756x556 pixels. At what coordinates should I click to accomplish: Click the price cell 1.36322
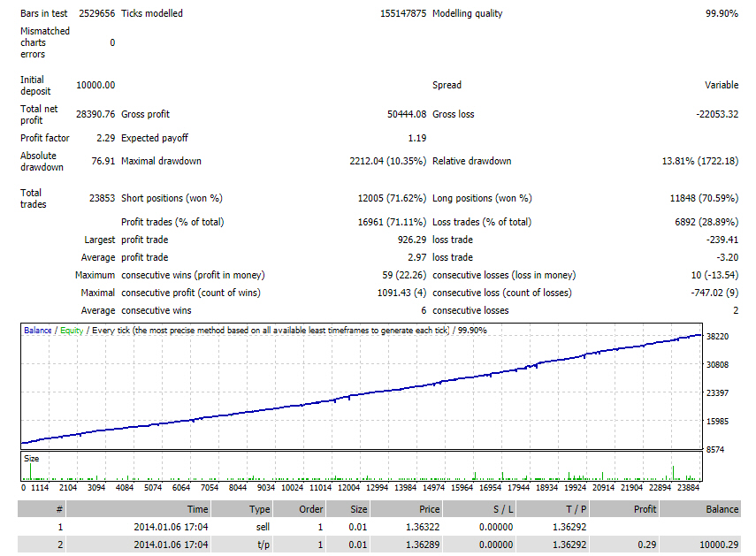(423, 527)
